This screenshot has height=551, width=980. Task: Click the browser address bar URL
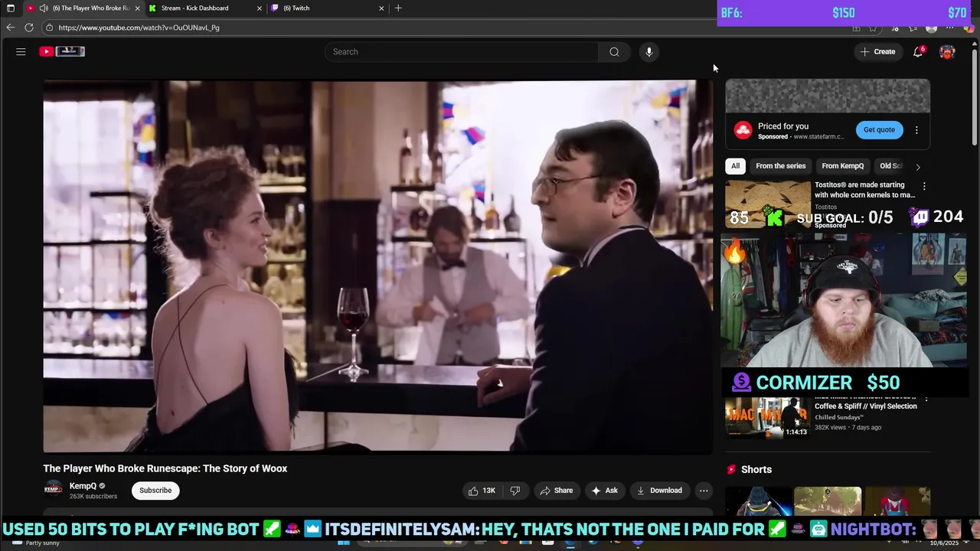point(139,28)
